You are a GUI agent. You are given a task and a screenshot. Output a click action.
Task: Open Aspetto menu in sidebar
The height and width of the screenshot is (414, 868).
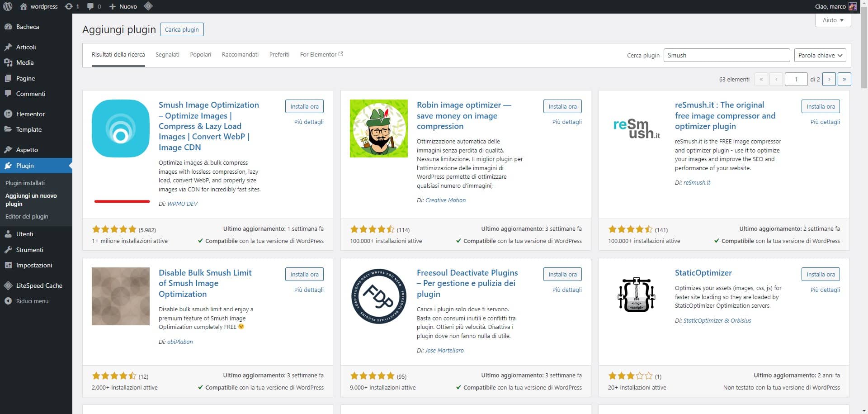(36, 150)
